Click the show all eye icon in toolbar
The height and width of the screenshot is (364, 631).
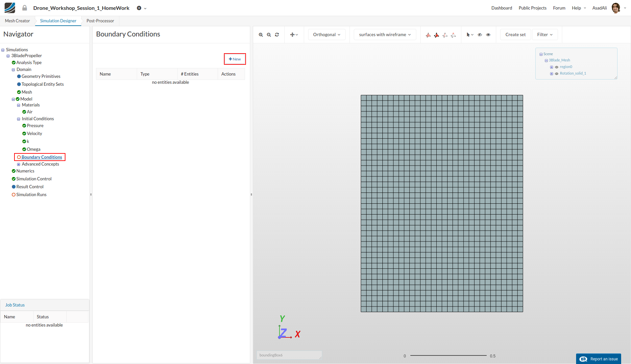coord(488,34)
